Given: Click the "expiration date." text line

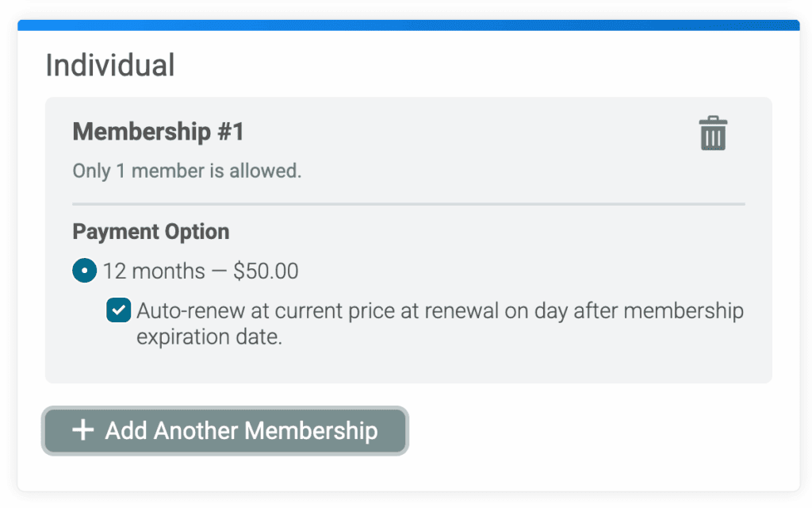Looking at the screenshot, I should [x=209, y=337].
